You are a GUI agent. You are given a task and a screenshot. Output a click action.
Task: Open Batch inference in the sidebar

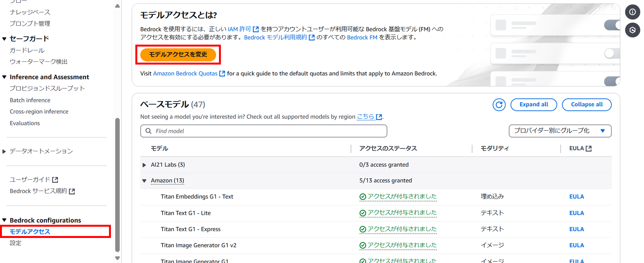pyautogui.click(x=30, y=100)
